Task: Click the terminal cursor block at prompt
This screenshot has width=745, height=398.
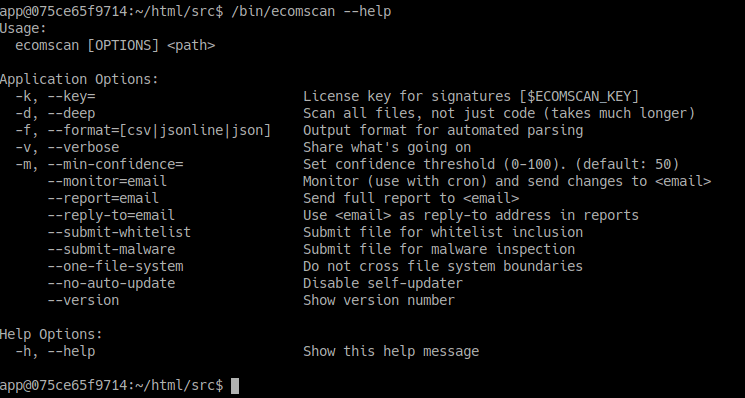Action: point(235,386)
